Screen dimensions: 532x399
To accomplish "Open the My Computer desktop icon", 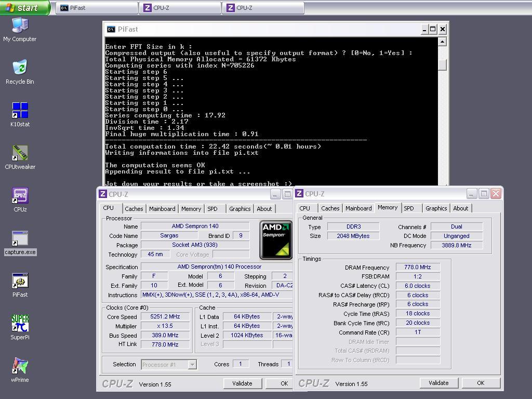I will point(20,30).
